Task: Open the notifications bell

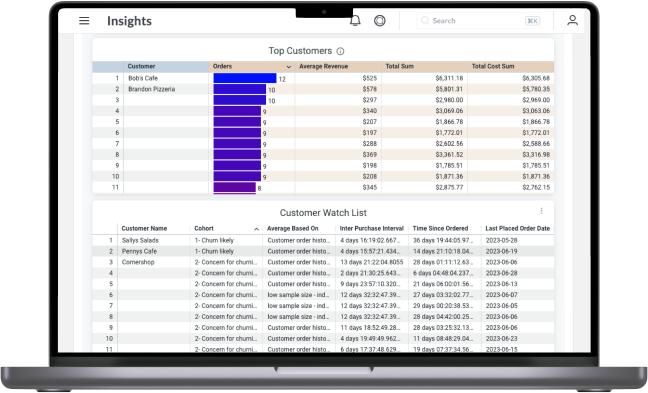Action: click(355, 21)
